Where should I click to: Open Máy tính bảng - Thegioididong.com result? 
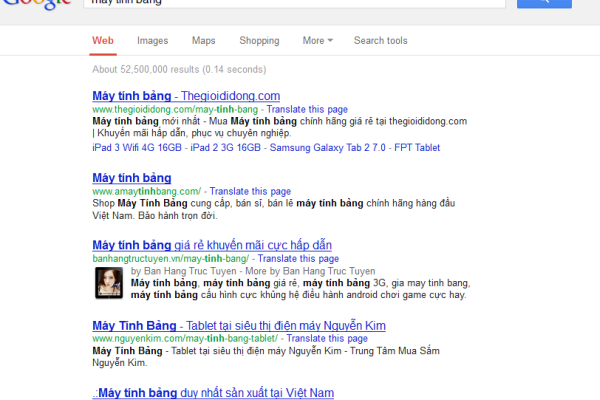(186, 96)
